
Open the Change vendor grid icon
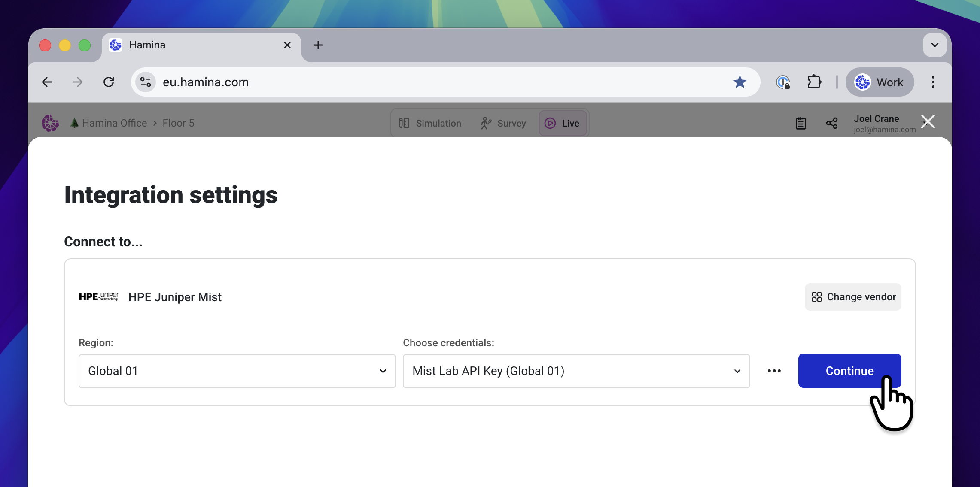817,296
